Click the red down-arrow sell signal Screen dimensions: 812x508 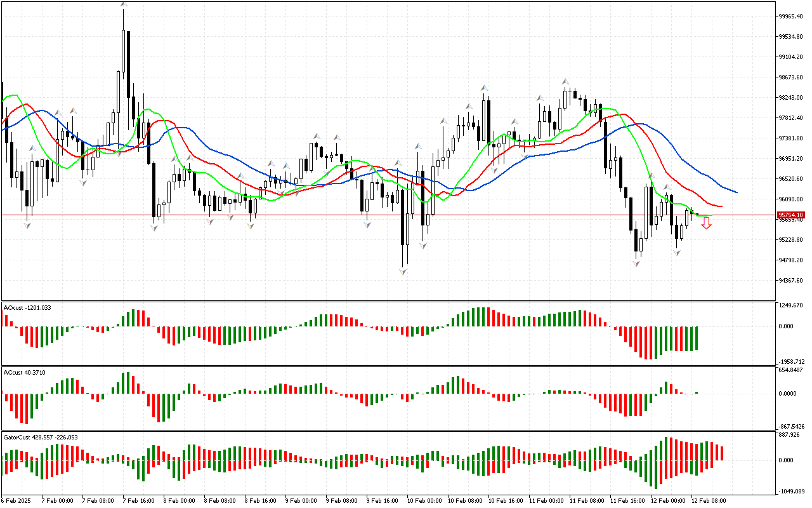tap(706, 224)
